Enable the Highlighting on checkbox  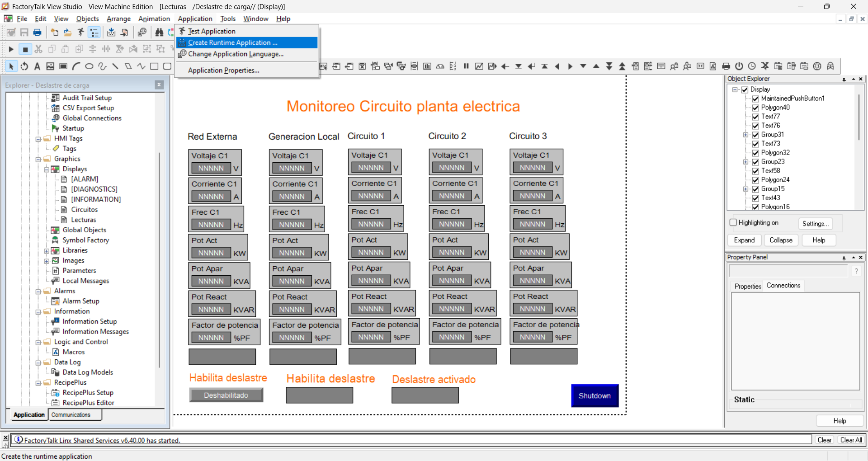click(733, 222)
